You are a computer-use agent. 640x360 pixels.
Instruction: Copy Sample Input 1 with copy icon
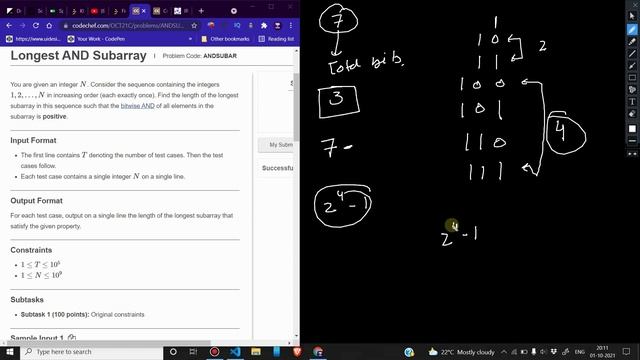pyautogui.click(x=72, y=338)
